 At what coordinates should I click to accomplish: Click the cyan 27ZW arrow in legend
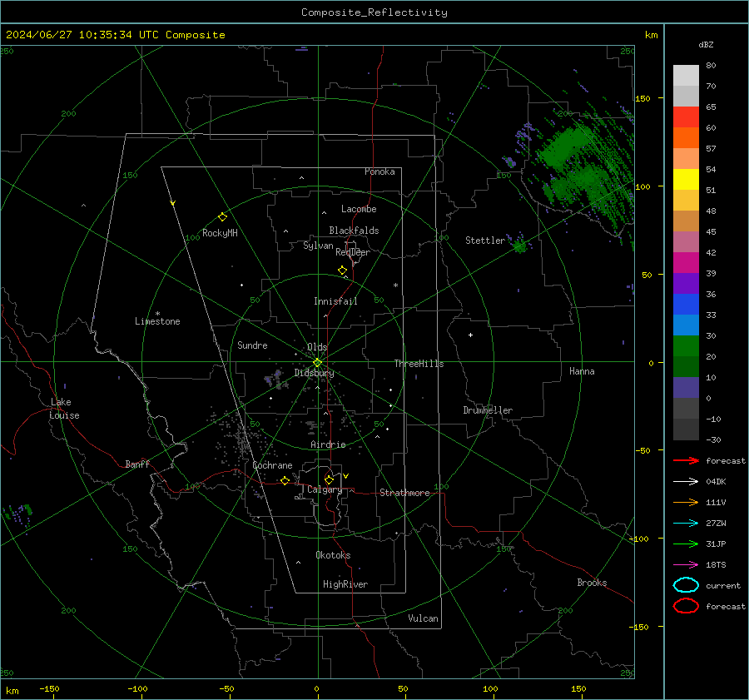click(686, 524)
